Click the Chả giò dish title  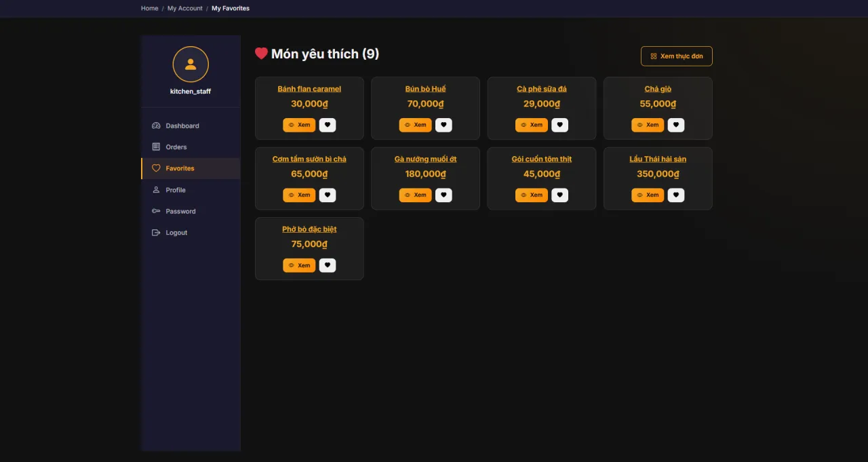tap(658, 89)
